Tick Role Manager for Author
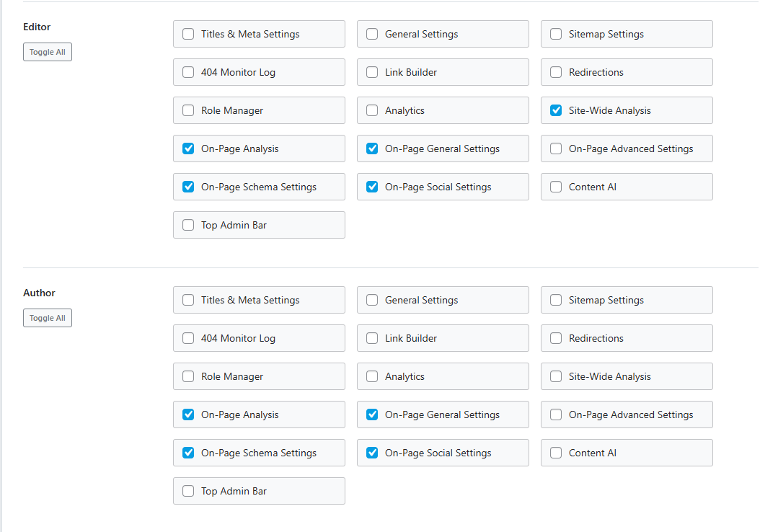The width and height of the screenshot is (778, 532). click(x=188, y=376)
